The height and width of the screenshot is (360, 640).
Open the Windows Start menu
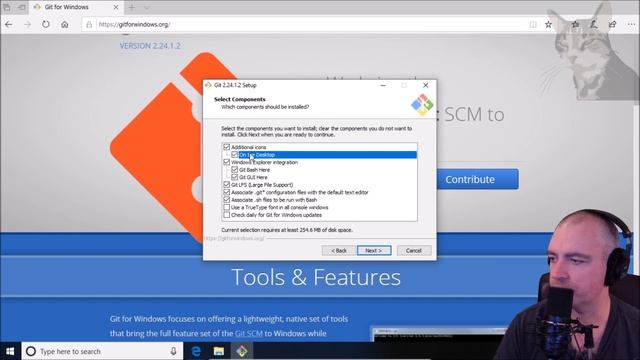[x=10, y=351]
